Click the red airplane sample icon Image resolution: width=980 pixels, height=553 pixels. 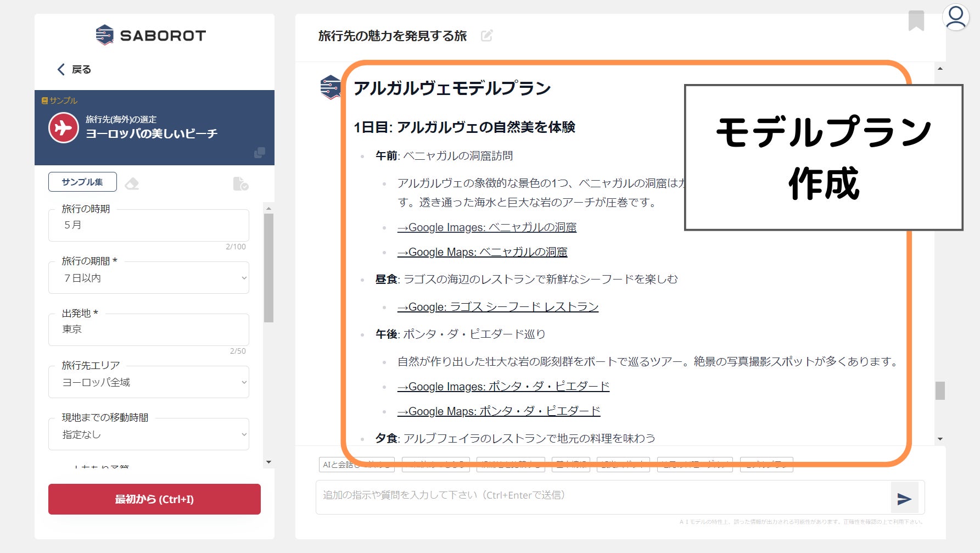coord(64,127)
